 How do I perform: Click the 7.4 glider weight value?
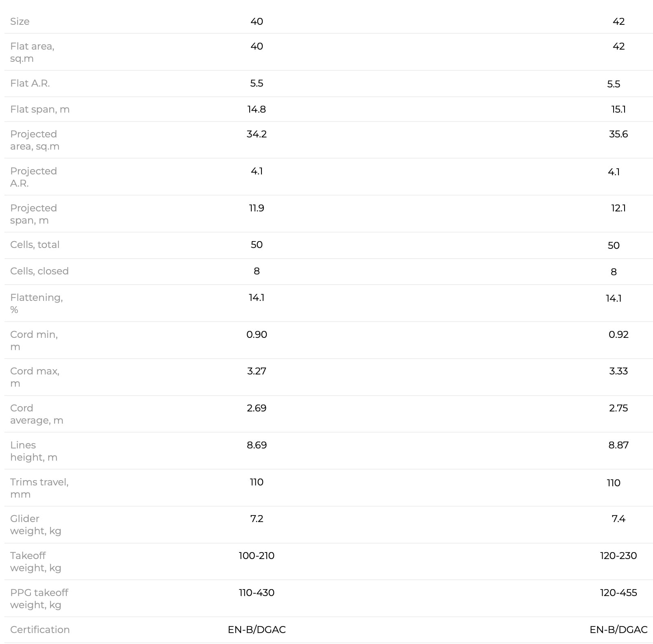[x=618, y=519]
